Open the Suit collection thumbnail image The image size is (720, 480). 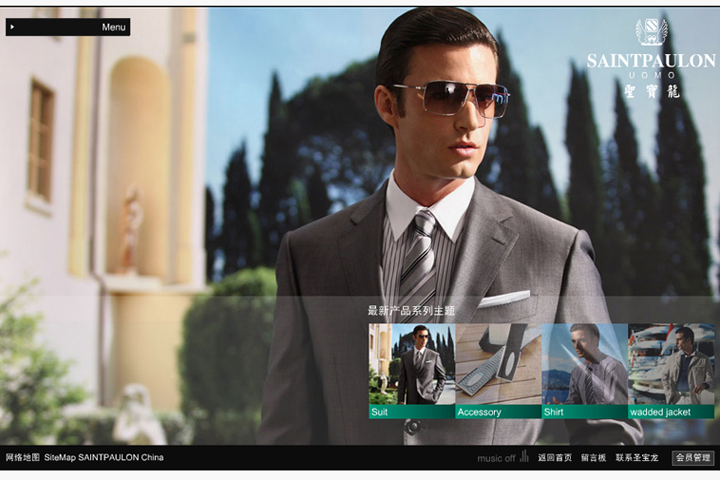[x=411, y=363]
